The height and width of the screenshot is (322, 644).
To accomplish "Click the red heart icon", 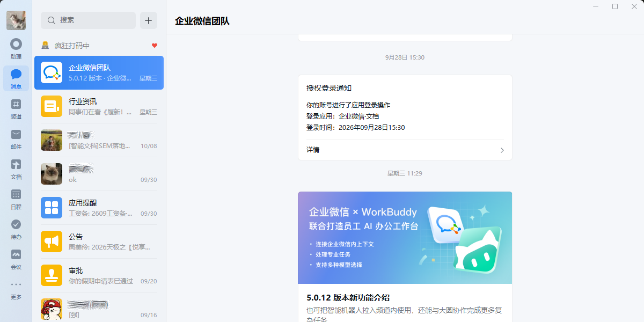I will coord(155,46).
